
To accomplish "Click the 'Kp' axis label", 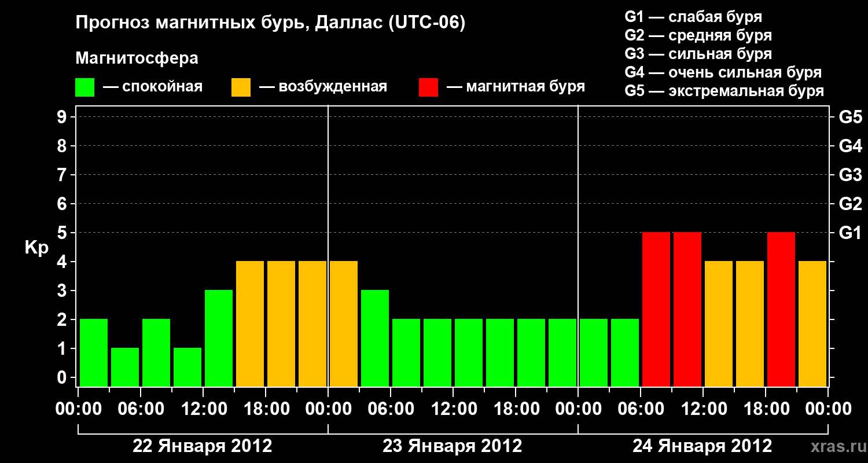I will (36, 248).
